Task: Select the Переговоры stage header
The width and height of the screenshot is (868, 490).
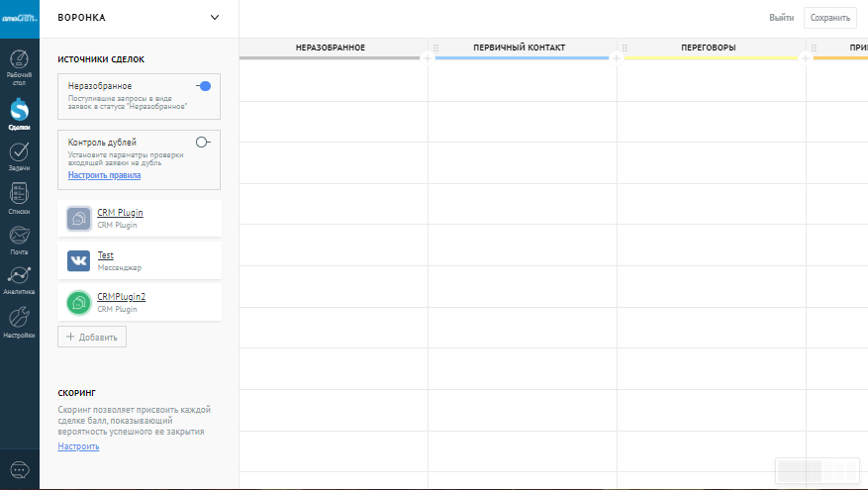Action: coord(708,48)
